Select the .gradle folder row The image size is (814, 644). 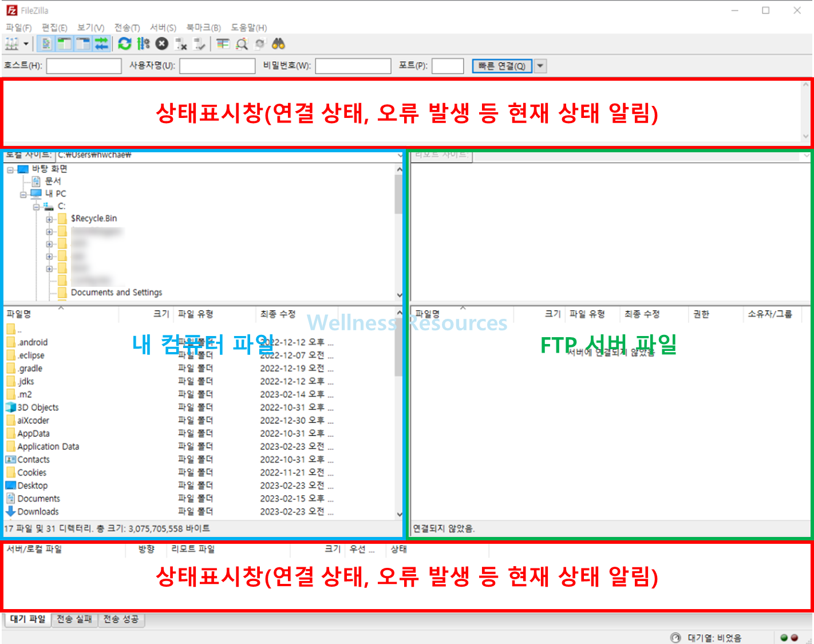coord(199,368)
